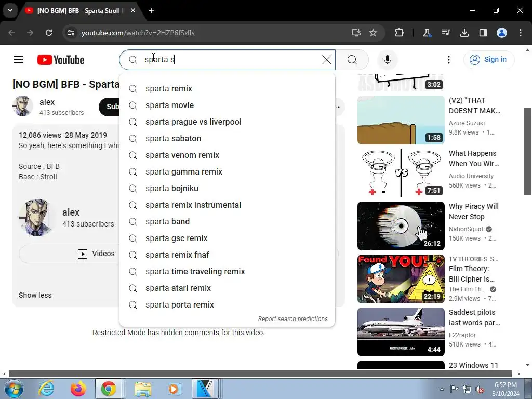532x399 pixels.
Task: Toggle Chrome side panel
Action: coord(483,33)
